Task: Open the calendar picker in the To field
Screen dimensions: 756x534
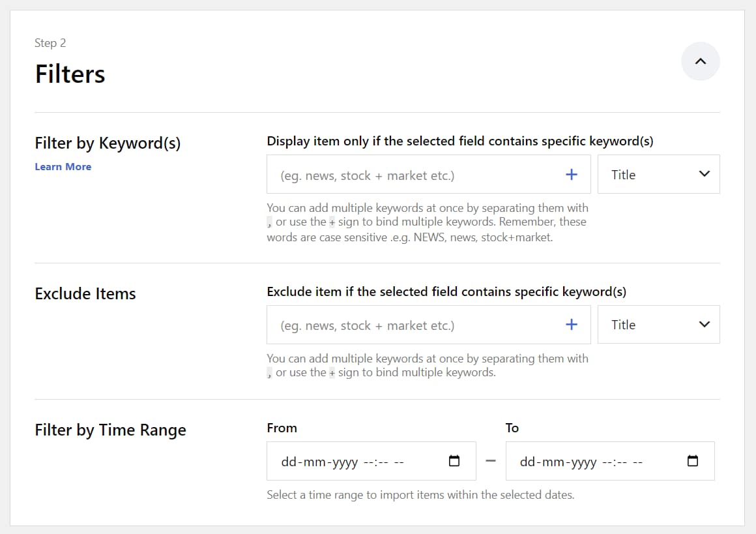Action: click(x=693, y=461)
